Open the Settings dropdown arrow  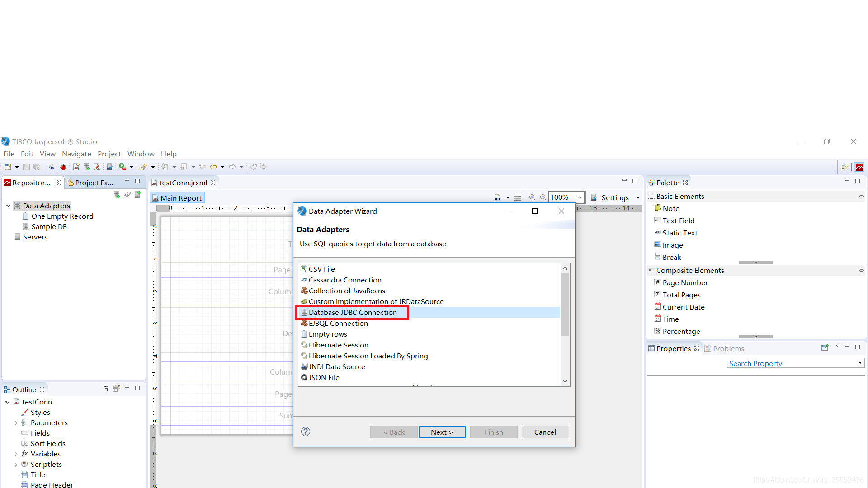[x=638, y=197]
